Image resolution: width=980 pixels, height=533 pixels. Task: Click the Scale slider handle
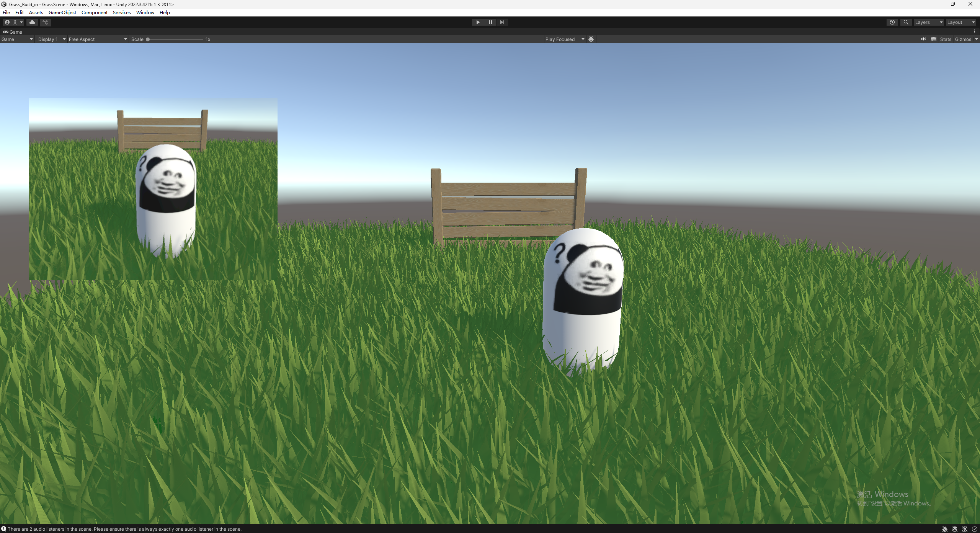(x=148, y=39)
